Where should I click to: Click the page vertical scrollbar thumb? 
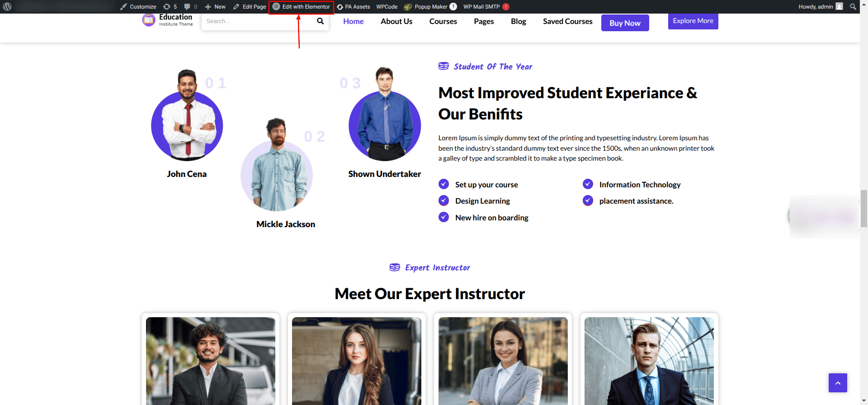pyautogui.click(x=864, y=208)
